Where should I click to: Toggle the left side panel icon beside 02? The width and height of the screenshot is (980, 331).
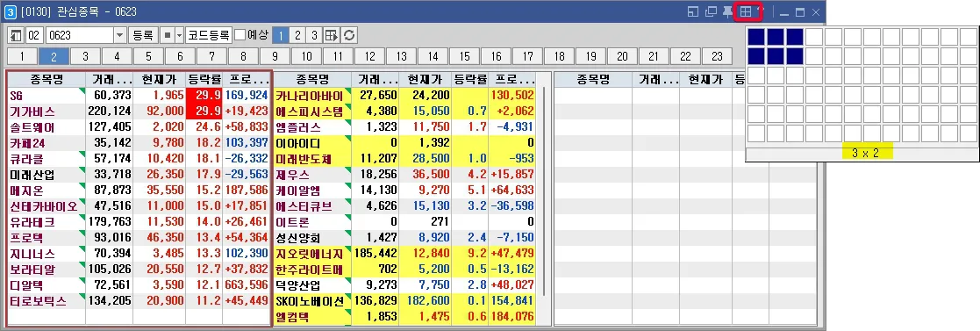click(x=17, y=35)
